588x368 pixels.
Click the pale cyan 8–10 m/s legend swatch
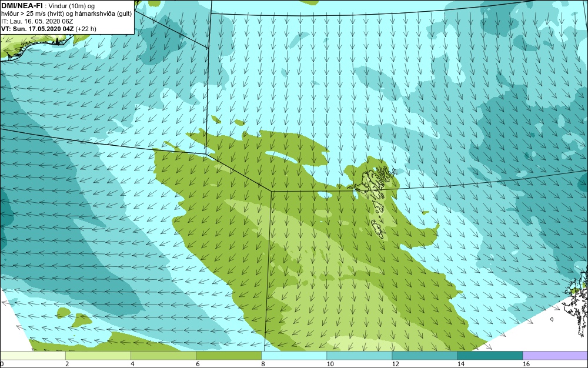point(293,356)
